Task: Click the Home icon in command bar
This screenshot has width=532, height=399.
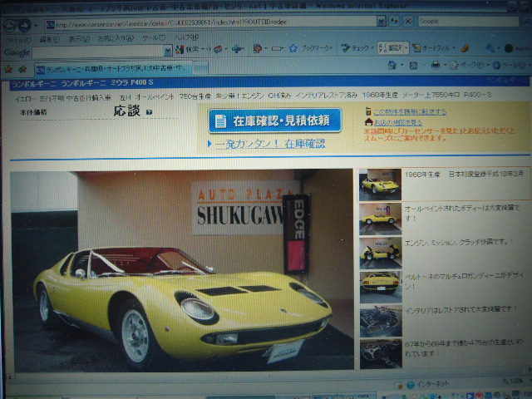Action: click(392, 65)
